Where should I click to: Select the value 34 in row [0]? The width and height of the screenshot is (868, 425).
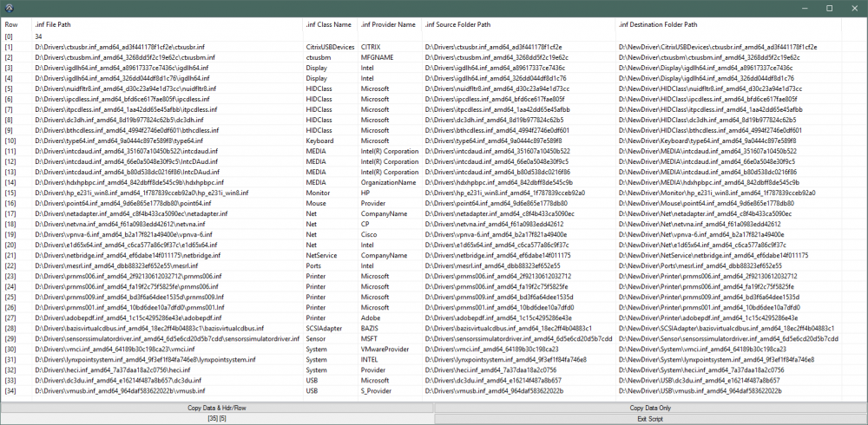coord(39,36)
